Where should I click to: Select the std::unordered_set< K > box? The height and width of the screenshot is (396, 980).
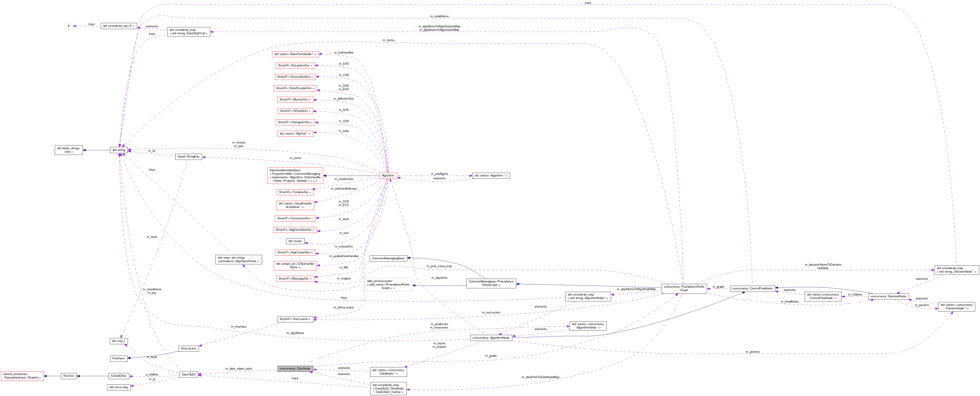[x=119, y=26]
